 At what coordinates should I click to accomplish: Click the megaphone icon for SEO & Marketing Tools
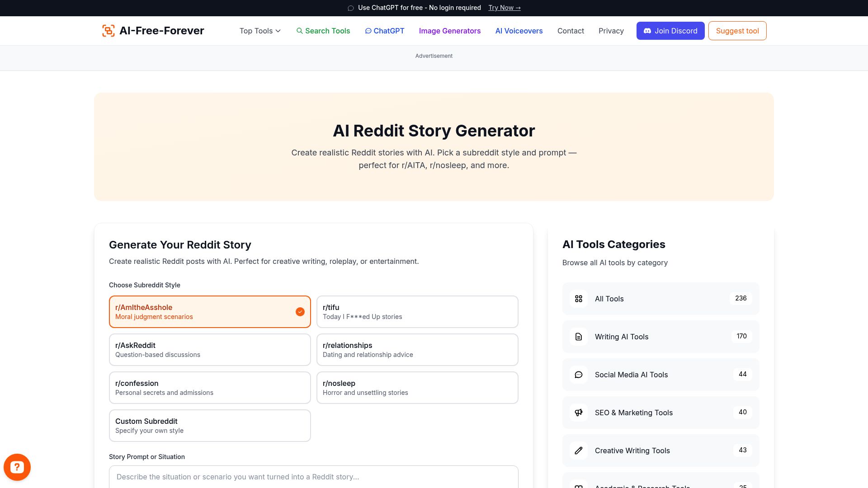pos(578,413)
